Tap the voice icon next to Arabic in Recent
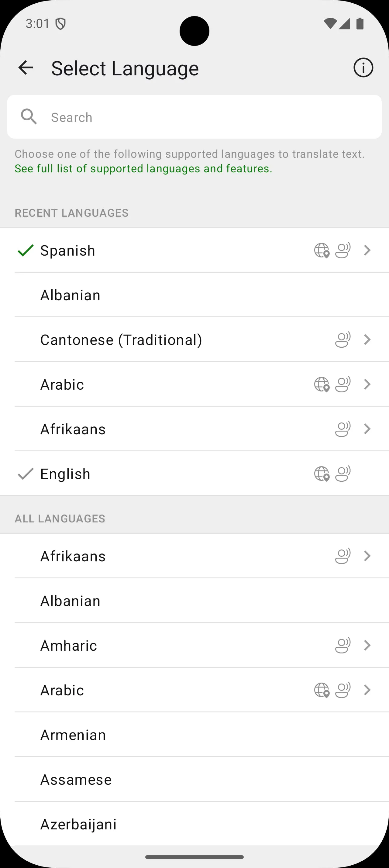The image size is (389, 868). (342, 384)
